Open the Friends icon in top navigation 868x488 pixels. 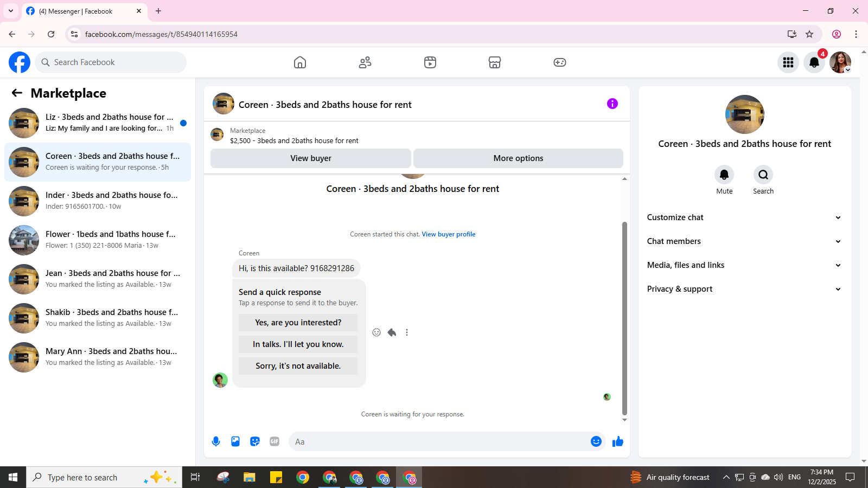(x=365, y=62)
